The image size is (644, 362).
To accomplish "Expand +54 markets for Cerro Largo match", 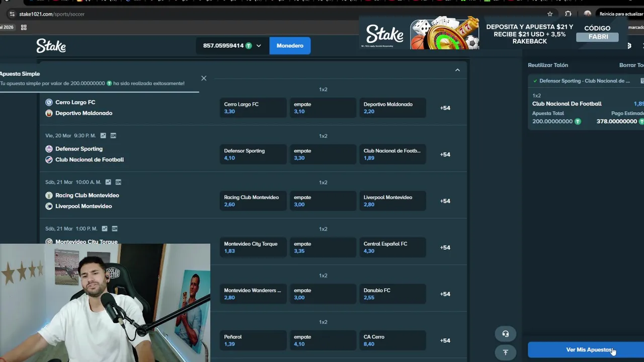I will pyautogui.click(x=445, y=108).
